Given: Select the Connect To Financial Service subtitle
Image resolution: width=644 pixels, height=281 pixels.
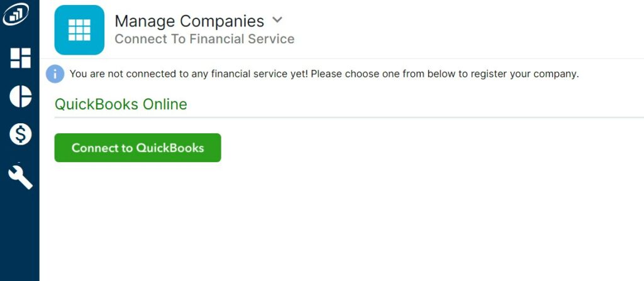Looking at the screenshot, I should [204, 39].
